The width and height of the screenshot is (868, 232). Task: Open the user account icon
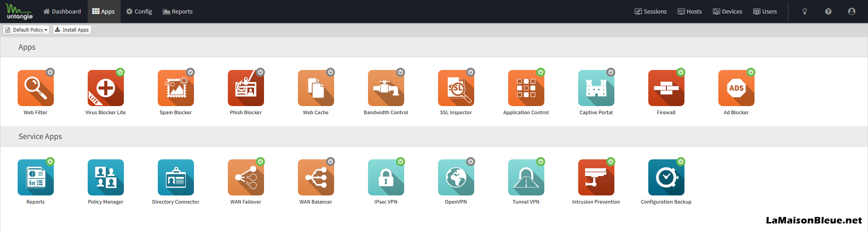(852, 11)
